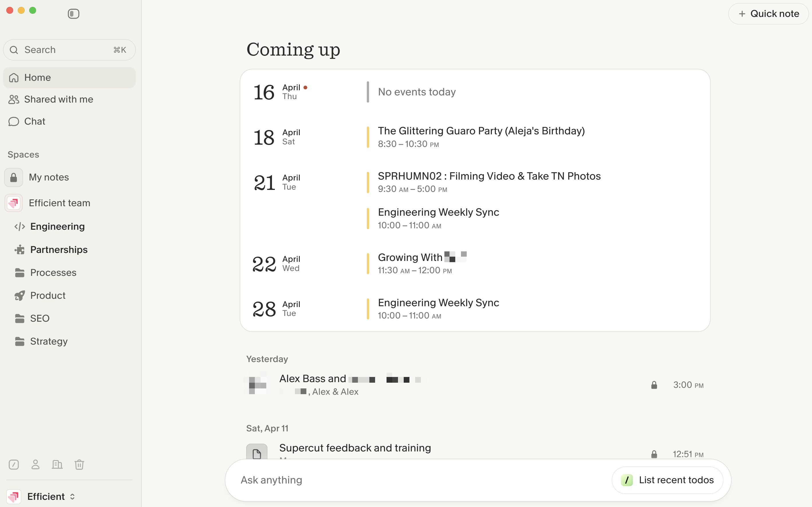Open the Strategy folder
The width and height of the screenshot is (812, 507).
(49, 341)
